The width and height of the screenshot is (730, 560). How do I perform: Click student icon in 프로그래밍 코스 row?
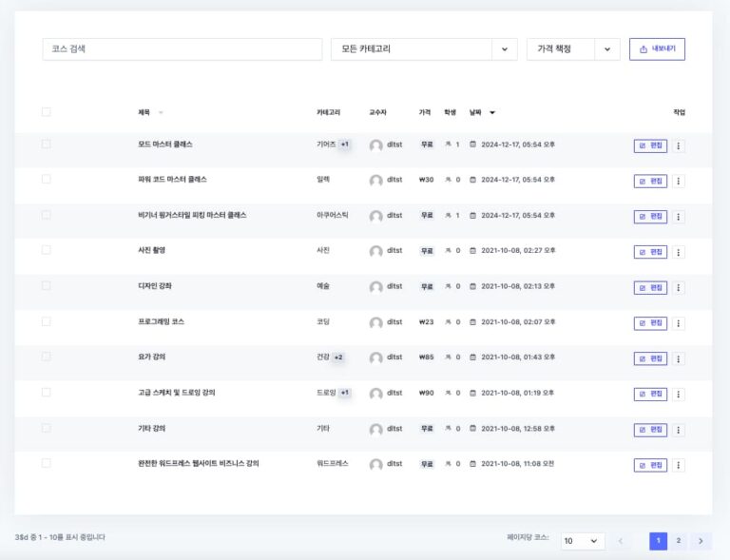448,322
